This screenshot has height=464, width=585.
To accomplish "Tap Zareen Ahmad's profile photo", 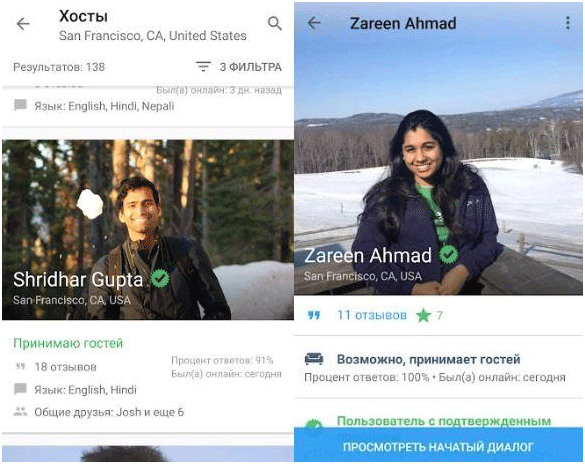I will click(x=438, y=149).
